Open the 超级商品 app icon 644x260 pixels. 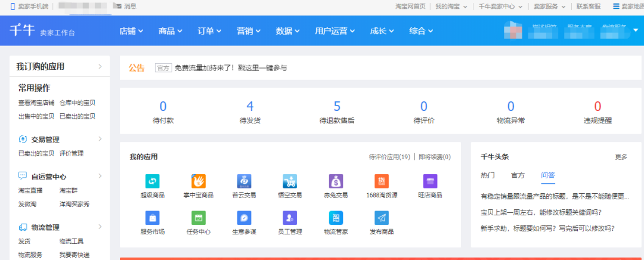click(x=152, y=181)
